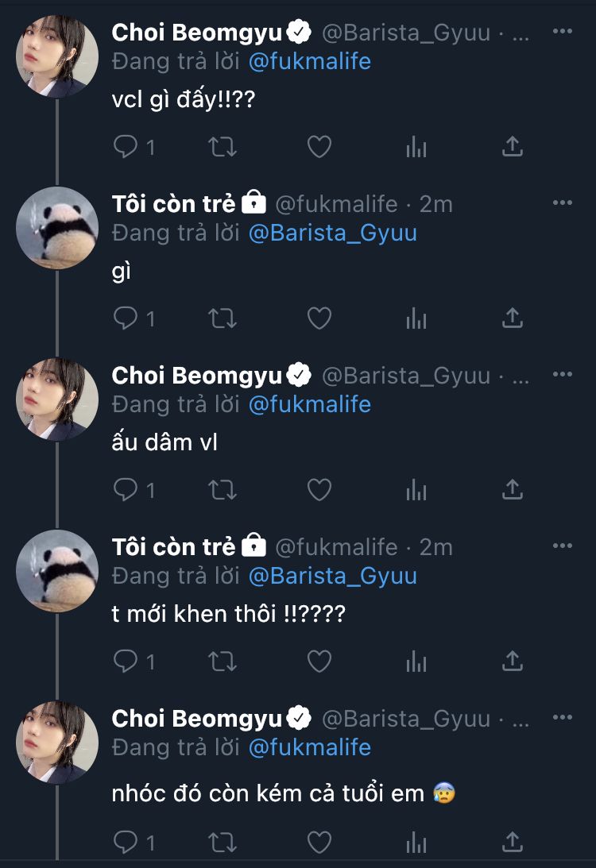
Task: Open panda avatar on the "gì" tweet
Action: (57, 228)
